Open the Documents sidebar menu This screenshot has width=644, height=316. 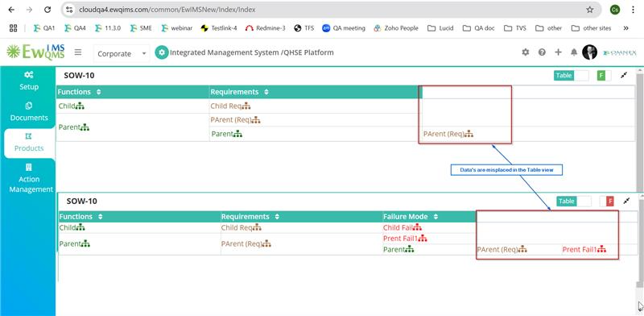29,112
